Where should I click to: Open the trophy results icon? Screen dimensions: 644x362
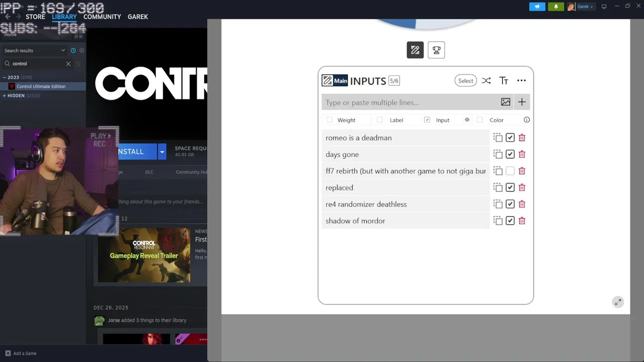[436, 50]
